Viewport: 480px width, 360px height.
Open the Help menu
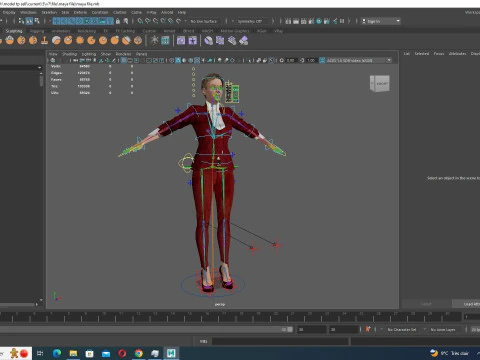(x=182, y=12)
